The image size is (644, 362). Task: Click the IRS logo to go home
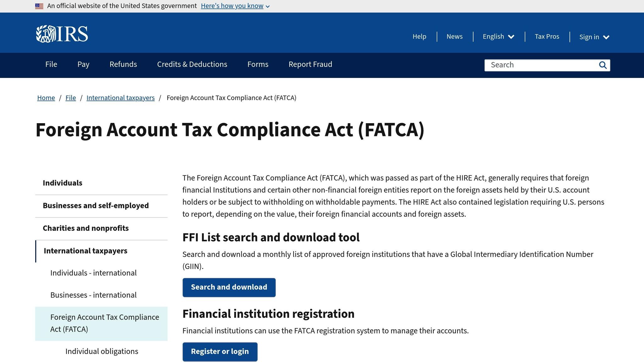(x=62, y=33)
